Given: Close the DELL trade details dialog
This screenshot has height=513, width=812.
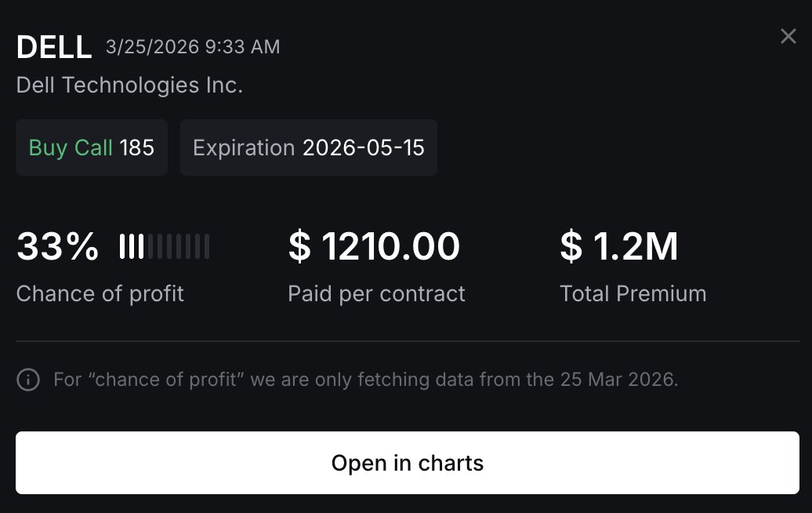Looking at the screenshot, I should tap(788, 37).
